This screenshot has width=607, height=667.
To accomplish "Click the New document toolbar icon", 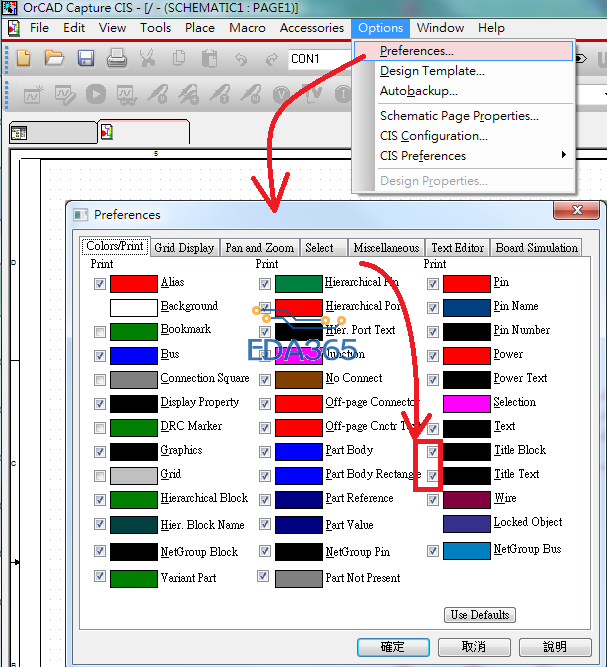I will (x=24, y=58).
